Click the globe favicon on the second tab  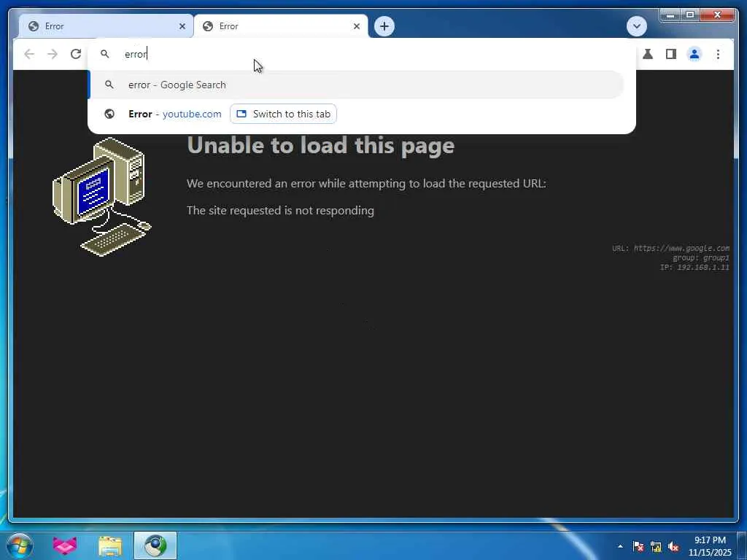click(208, 27)
